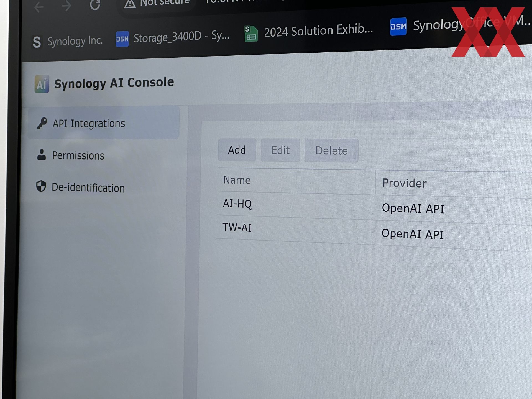Sort by the Provider column header
This screenshot has width=532, height=399.
454,184
